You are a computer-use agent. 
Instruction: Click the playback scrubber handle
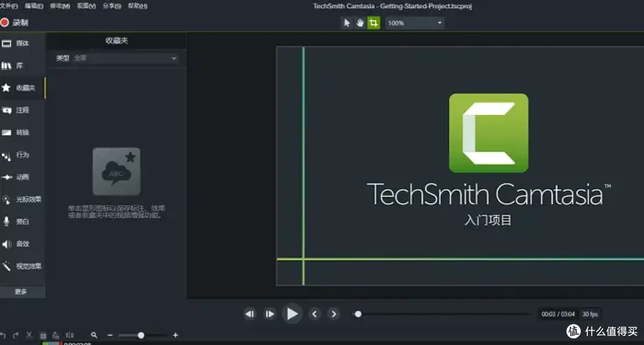click(x=358, y=314)
